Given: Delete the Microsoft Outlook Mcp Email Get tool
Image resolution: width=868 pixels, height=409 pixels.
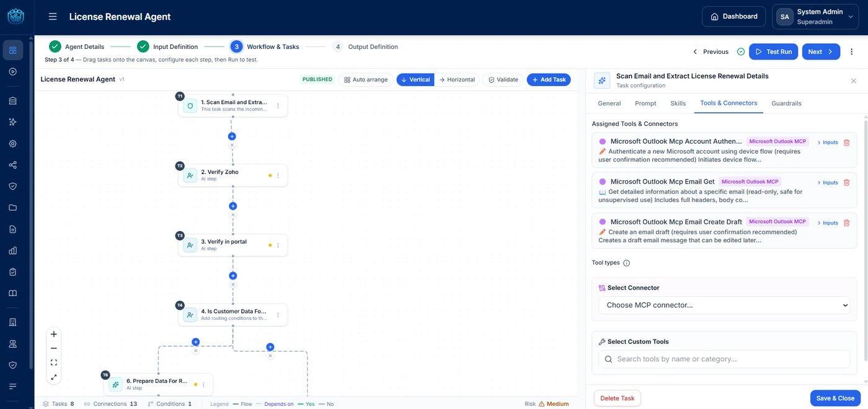Looking at the screenshot, I should pos(846,183).
